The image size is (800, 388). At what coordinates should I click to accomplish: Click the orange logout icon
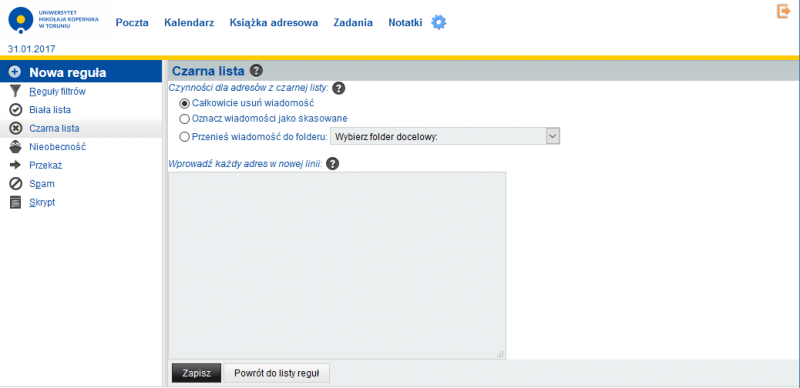coord(783,11)
